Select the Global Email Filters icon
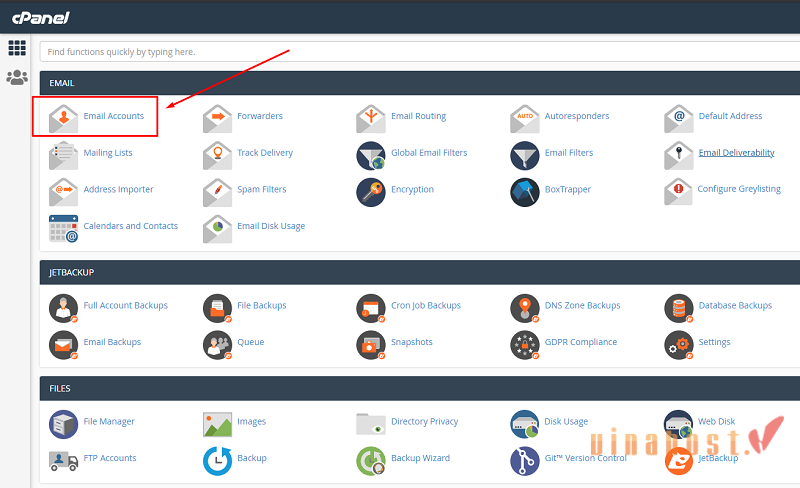Viewport: 800px width, 488px height. [371, 154]
